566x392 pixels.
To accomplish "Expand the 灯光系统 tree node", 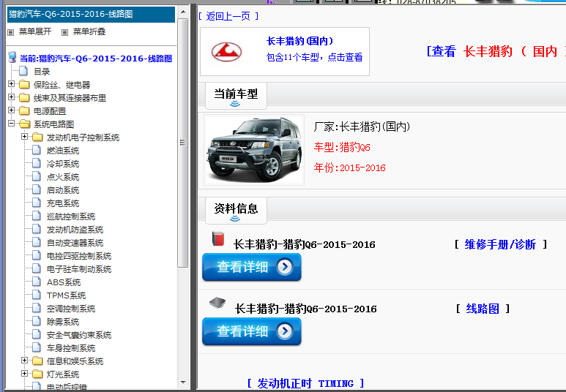I will [x=24, y=373].
